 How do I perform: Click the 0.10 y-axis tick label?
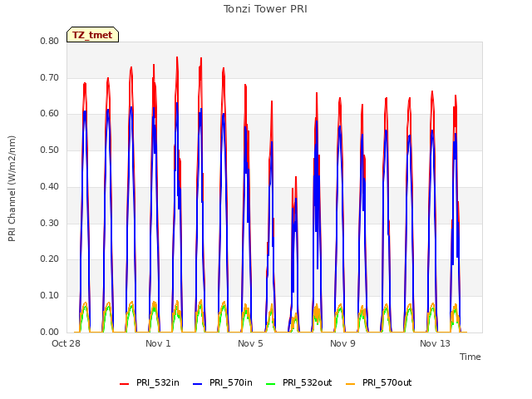pyautogui.click(x=50, y=296)
